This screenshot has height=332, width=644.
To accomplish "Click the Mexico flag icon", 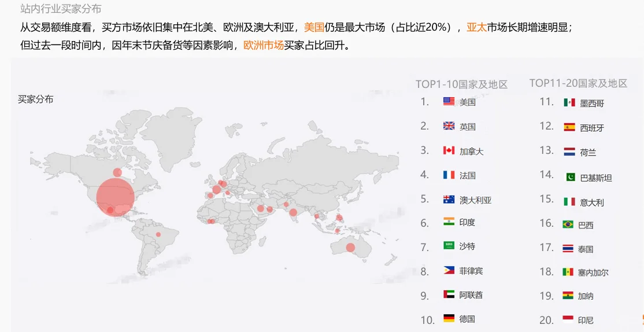I will 569,102.
